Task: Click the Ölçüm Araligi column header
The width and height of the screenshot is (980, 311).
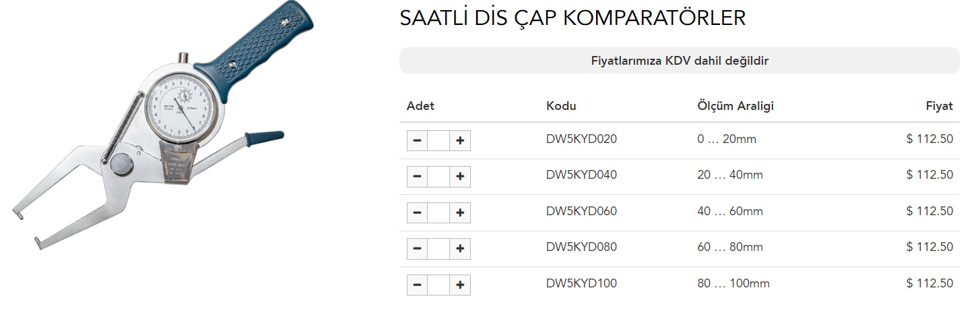Action: 736,106
